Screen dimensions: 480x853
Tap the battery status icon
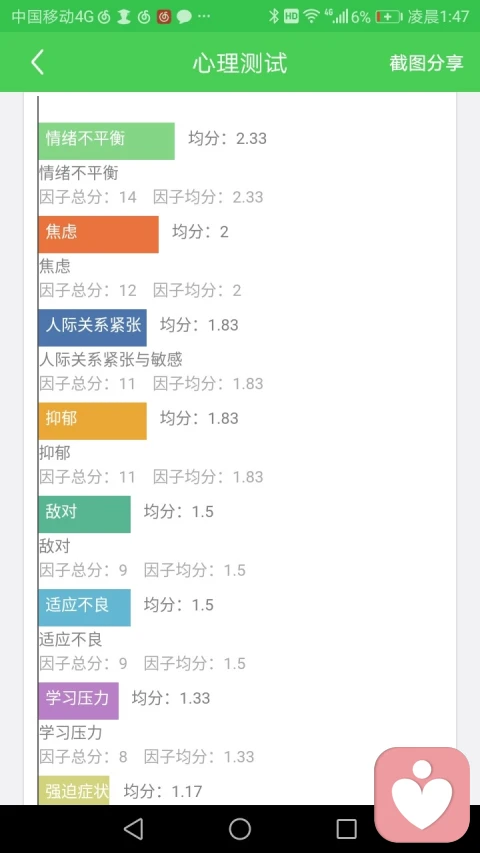point(388,16)
